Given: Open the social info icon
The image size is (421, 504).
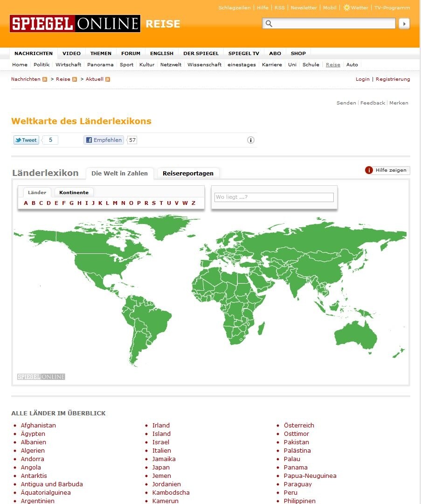Looking at the screenshot, I should pos(251,140).
